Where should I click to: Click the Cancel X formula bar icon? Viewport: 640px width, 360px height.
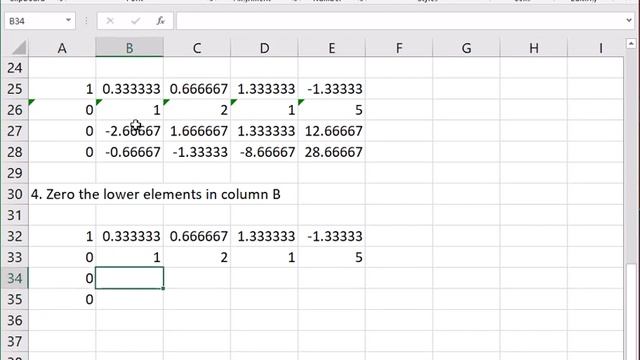[x=110, y=21]
